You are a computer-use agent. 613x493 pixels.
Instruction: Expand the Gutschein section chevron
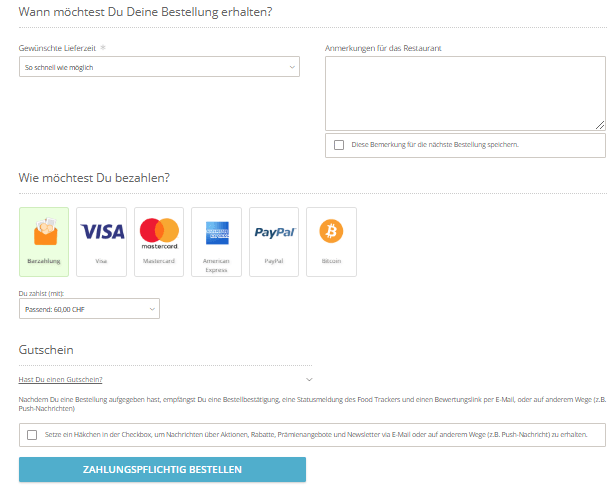click(x=308, y=379)
